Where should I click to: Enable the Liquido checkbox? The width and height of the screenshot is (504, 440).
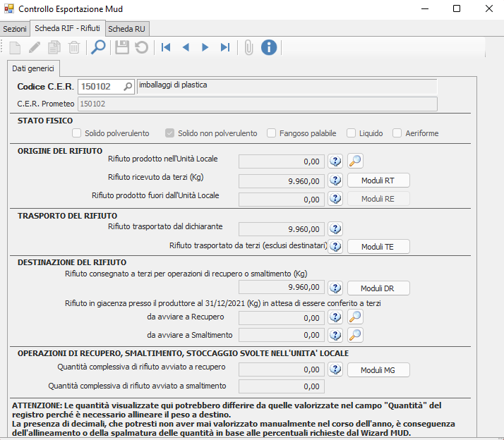point(351,133)
